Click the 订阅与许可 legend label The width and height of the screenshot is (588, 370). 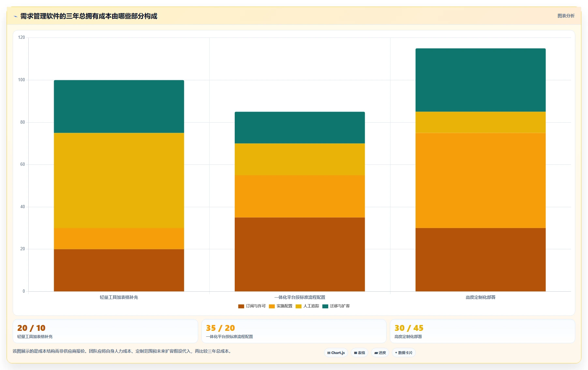coord(256,306)
